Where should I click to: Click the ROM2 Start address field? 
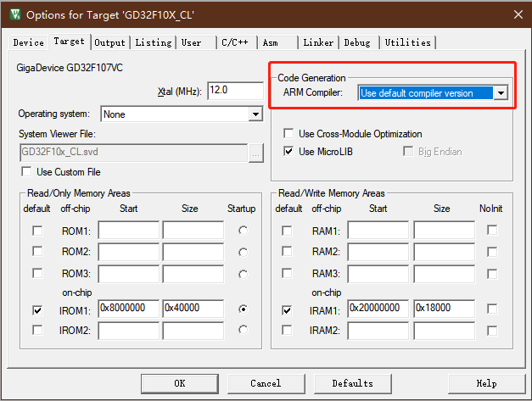(129, 252)
